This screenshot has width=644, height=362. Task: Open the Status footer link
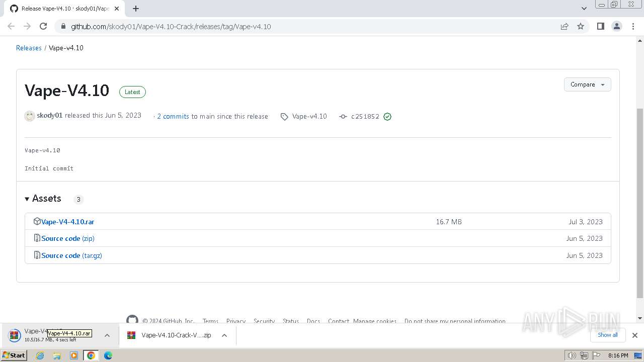coord(291,321)
